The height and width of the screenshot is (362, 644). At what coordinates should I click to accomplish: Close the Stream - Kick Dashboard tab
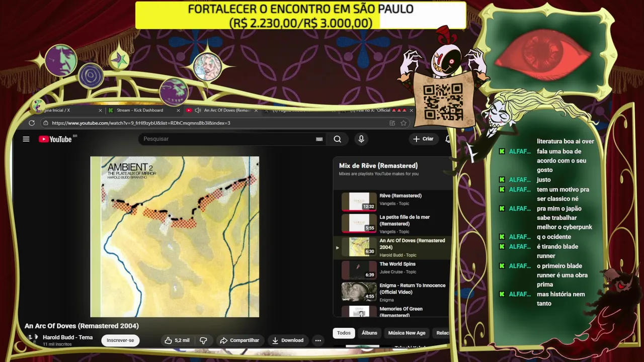[178, 110]
